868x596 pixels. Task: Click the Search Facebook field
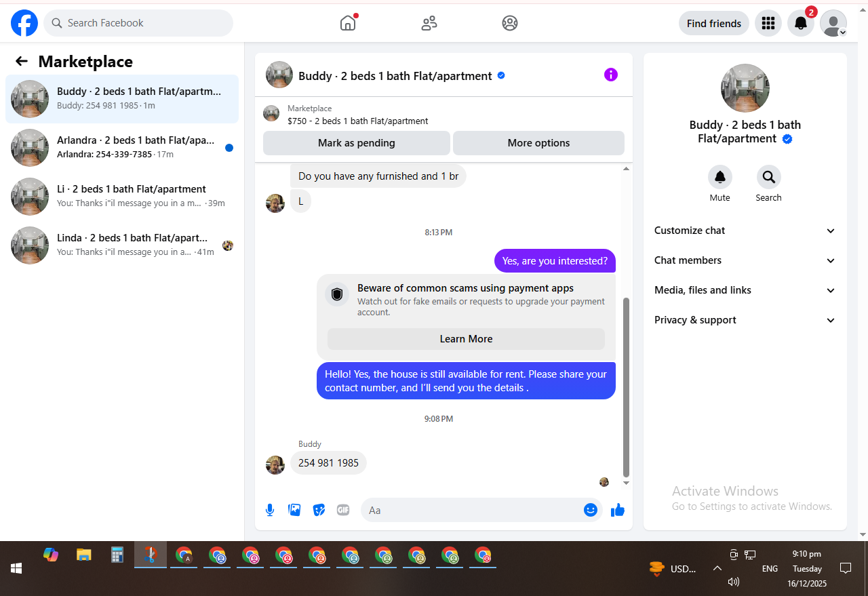(138, 23)
